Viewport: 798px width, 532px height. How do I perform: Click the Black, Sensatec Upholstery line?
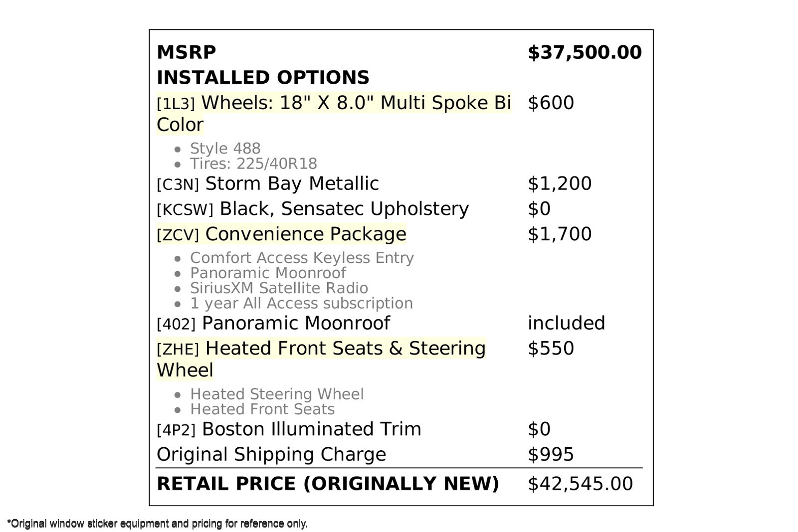pos(312,209)
